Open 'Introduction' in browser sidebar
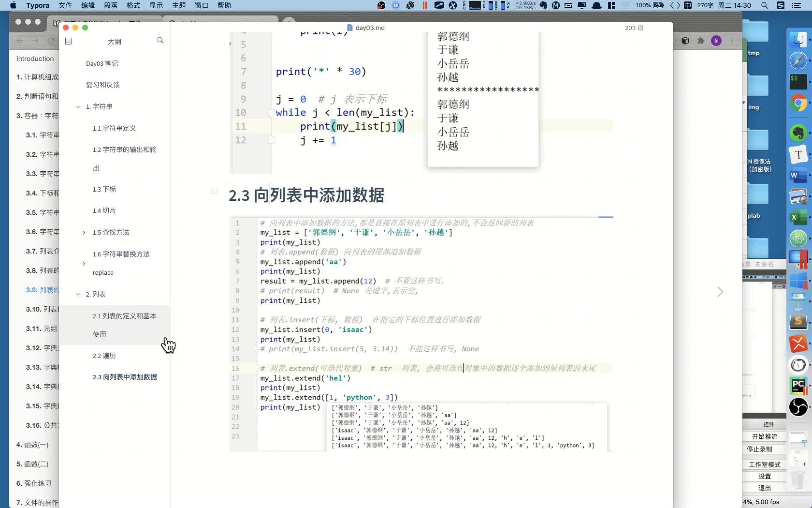812x508 pixels. click(35, 59)
